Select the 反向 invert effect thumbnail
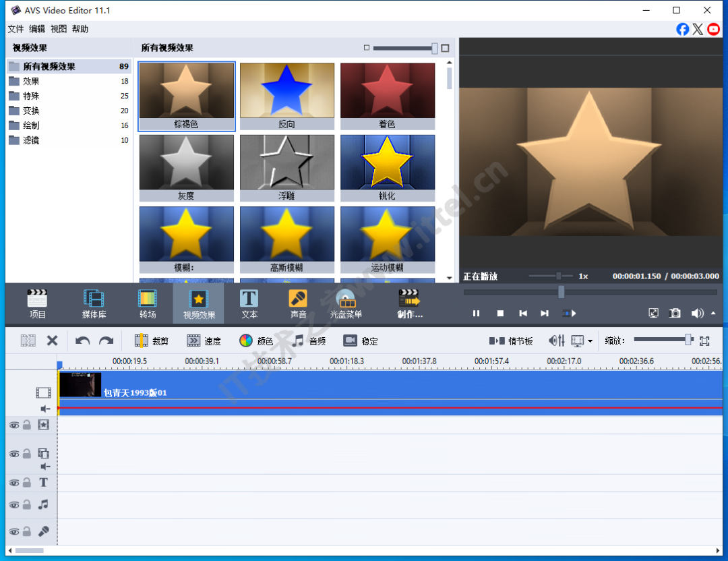Image resolution: width=728 pixels, height=561 pixels. (287, 96)
